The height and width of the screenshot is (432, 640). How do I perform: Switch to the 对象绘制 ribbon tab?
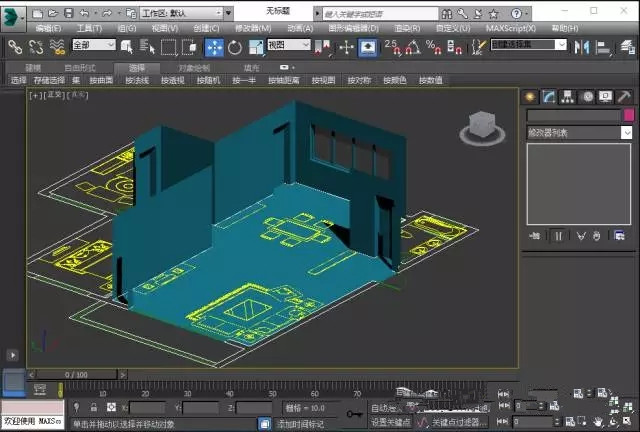coord(194,68)
